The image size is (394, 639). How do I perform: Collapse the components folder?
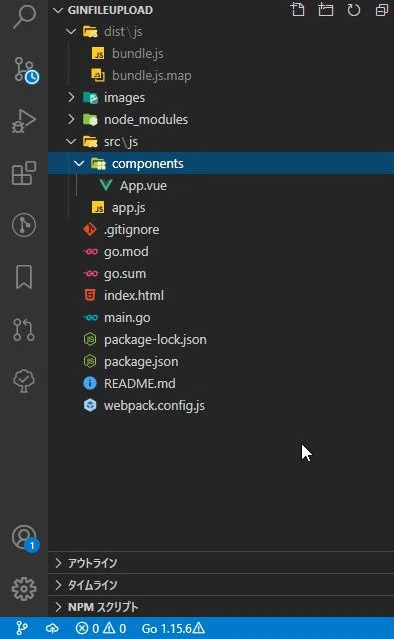(x=79, y=163)
